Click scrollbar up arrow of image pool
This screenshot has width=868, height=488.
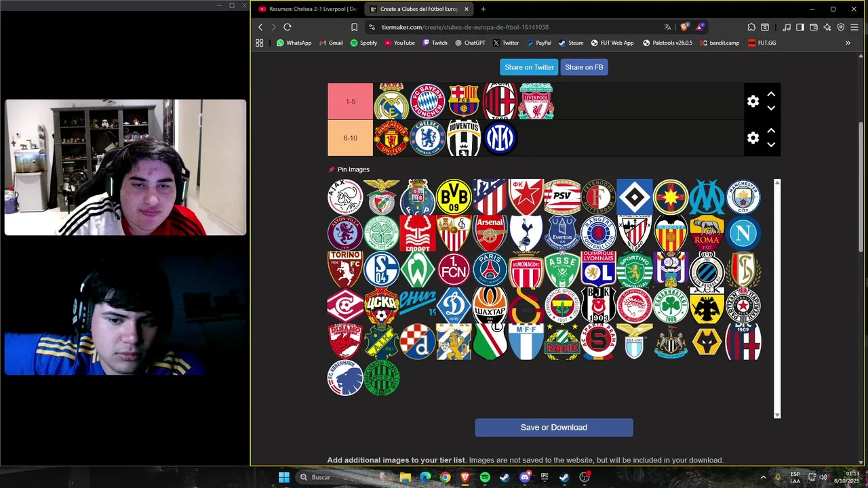[x=777, y=182]
